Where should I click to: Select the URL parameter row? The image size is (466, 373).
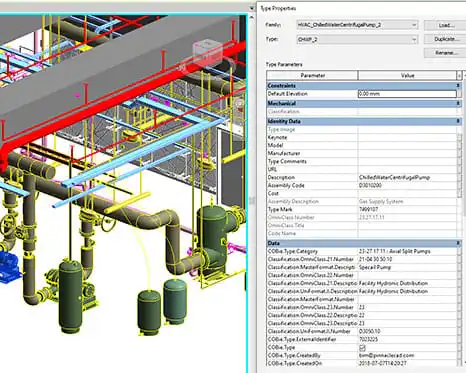pyautogui.click(x=363, y=169)
